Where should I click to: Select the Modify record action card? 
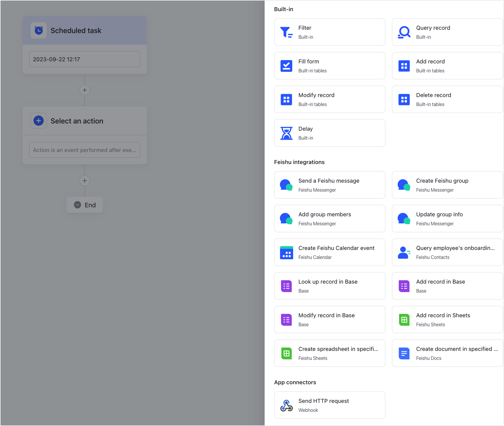pos(329,99)
